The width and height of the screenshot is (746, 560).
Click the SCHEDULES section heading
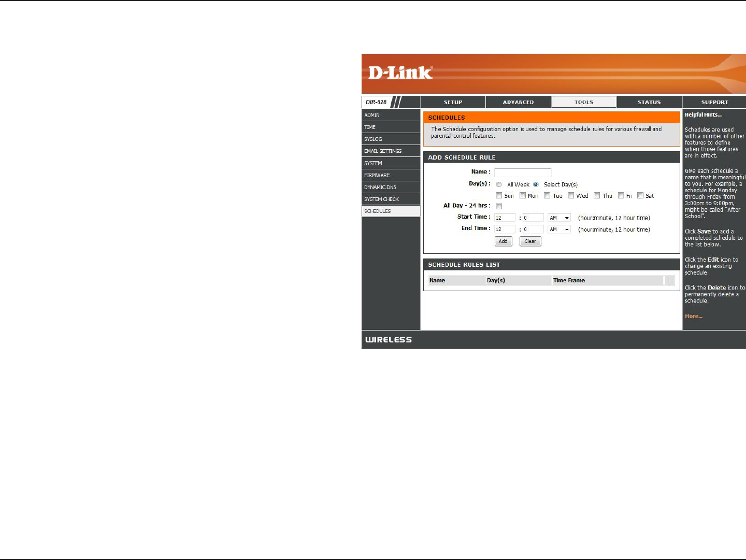pyautogui.click(x=447, y=118)
